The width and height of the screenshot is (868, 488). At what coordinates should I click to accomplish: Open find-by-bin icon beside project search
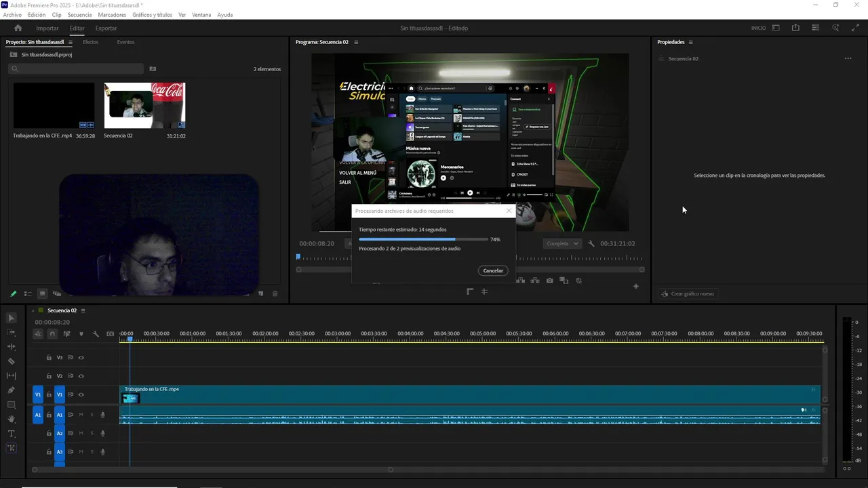[x=153, y=68]
